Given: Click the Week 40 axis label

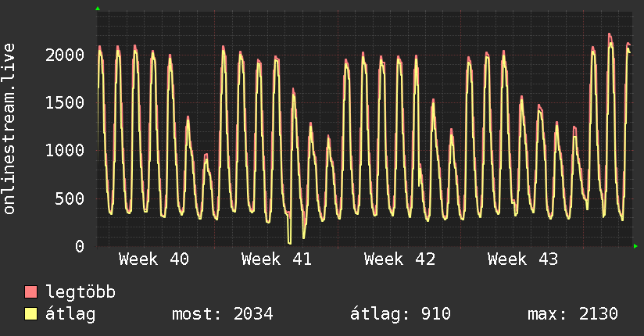Looking at the screenshot, I should coord(154,259).
